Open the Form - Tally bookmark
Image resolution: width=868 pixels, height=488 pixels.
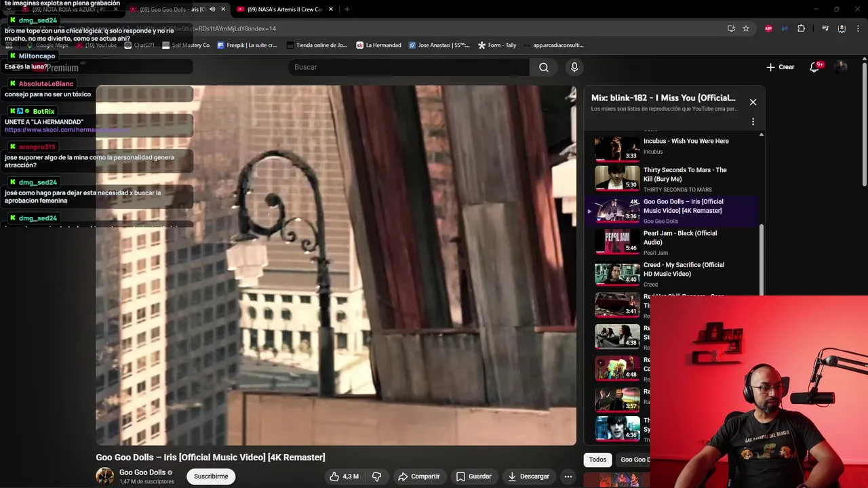(497, 45)
